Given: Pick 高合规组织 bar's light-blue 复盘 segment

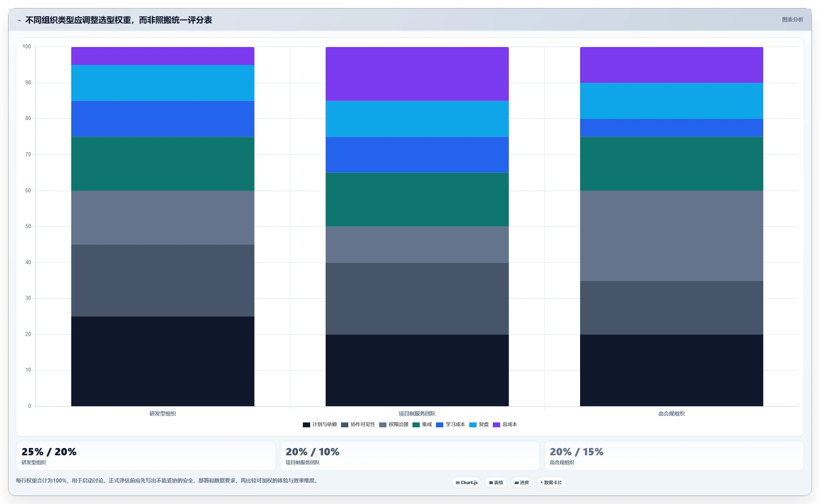Looking at the screenshot, I should 671,101.
